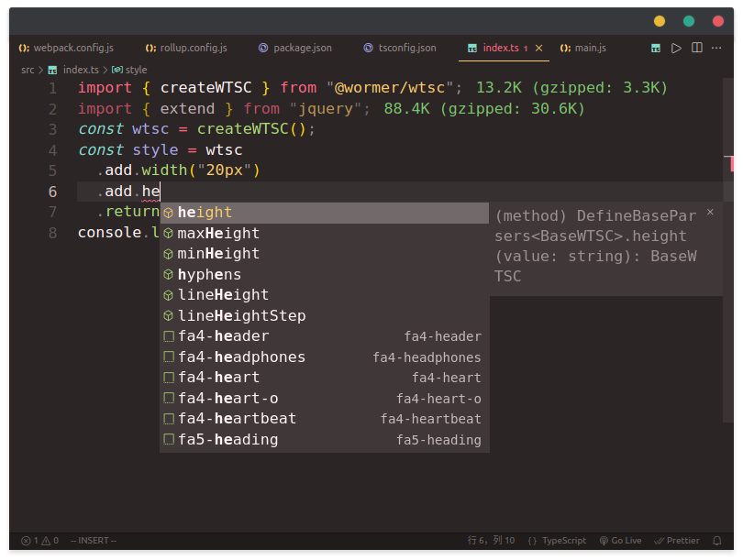Choose the fa4-heartbeat snippet suggestion
Viewport: 743px width, 560px height.
324,419
